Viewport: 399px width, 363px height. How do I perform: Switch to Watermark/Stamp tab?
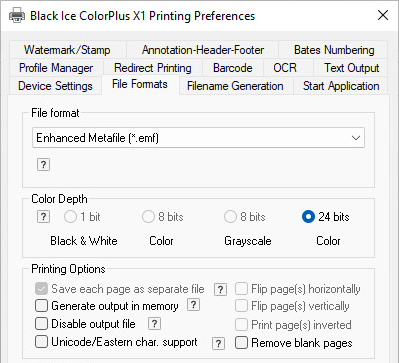click(x=67, y=50)
